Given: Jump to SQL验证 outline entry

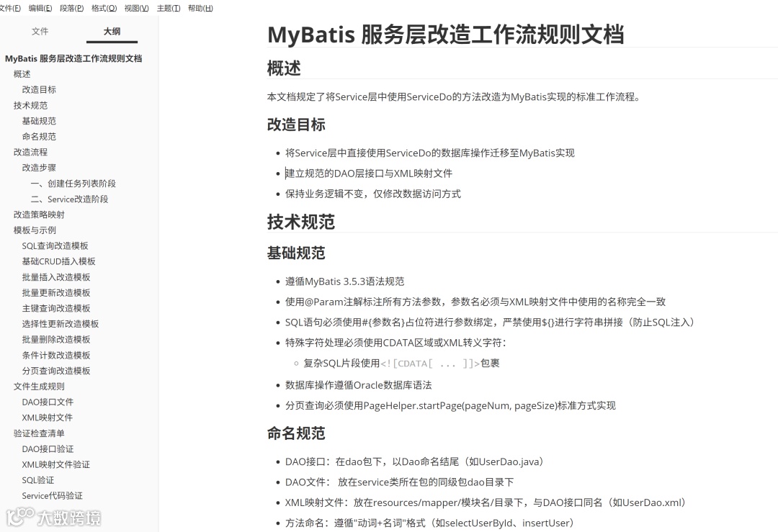Looking at the screenshot, I should point(37,480).
